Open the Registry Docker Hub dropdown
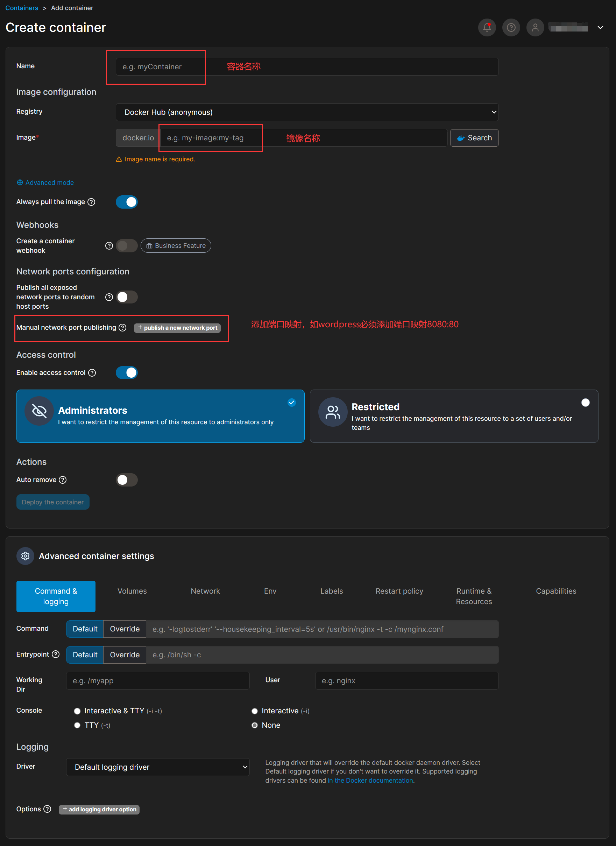This screenshot has width=616, height=846. point(307,112)
